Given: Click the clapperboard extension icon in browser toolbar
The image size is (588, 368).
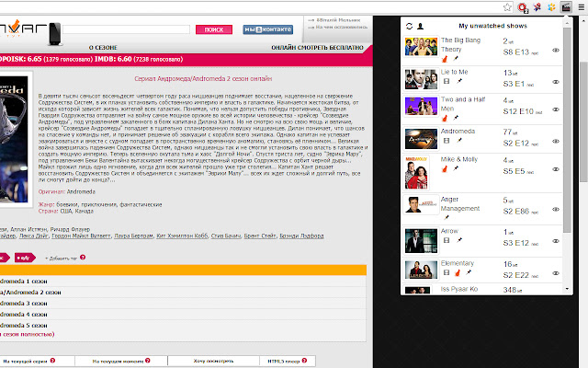Looking at the screenshot, I should point(566,6).
